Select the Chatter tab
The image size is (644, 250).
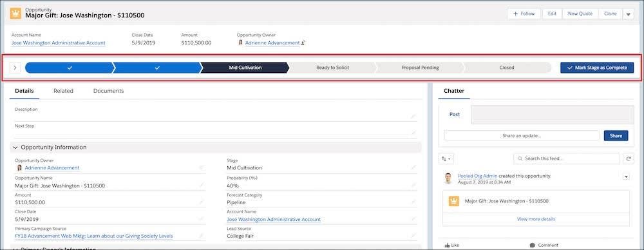[x=454, y=91]
